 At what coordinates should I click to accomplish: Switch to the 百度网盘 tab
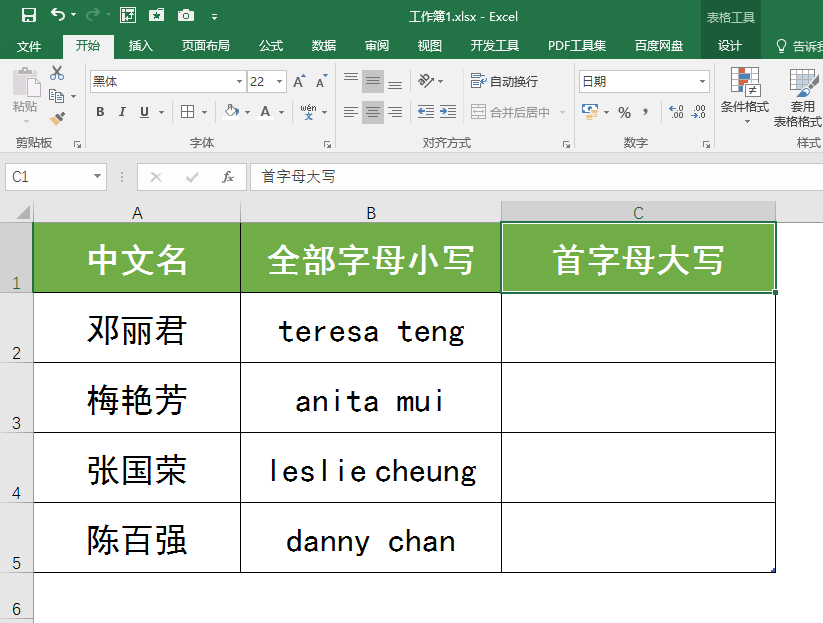[659, 46]
